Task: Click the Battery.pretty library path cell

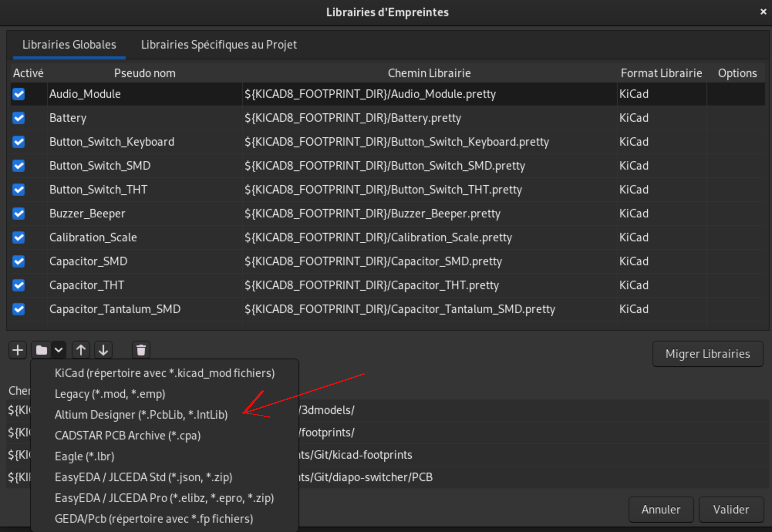Action: [x=430, y=118]
